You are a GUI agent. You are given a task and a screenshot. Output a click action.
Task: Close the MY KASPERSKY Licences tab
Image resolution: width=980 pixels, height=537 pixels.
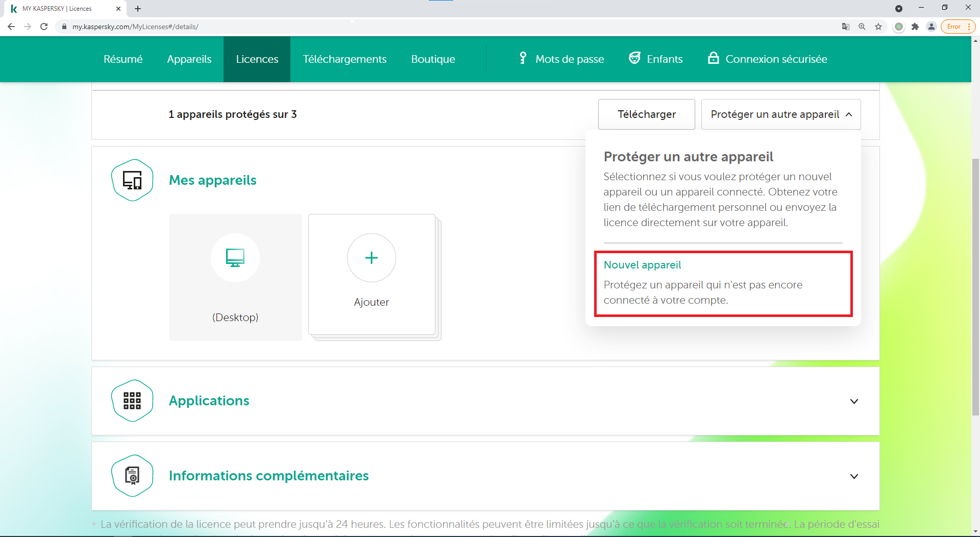click(118, 9)
